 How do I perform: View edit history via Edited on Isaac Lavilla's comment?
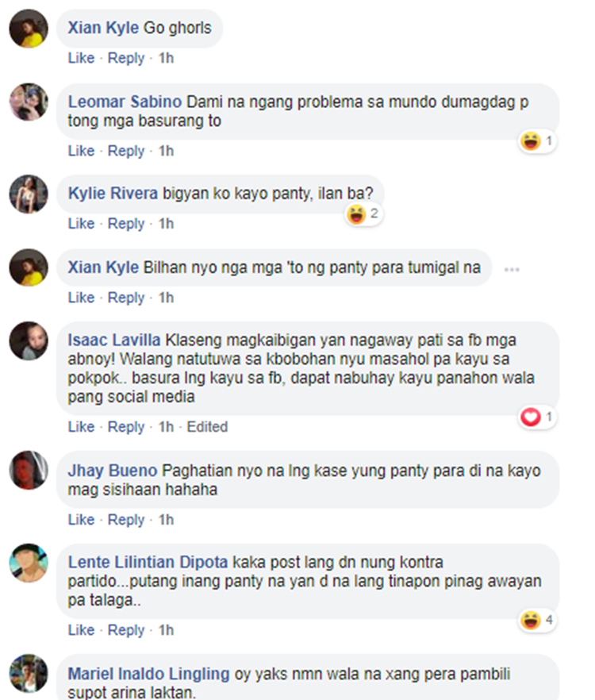click(207, 427)
